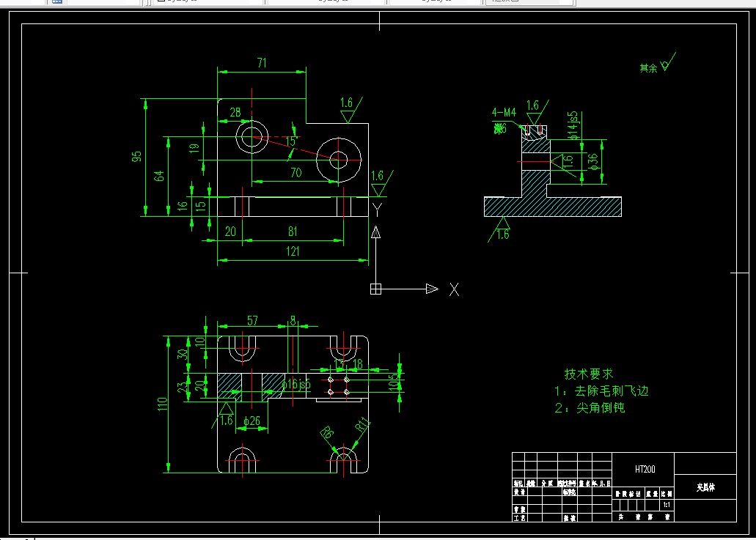The image size is (756, 540).
Task: Click the note 去除毛刺飞边
Action: click(x=612, y=391)
